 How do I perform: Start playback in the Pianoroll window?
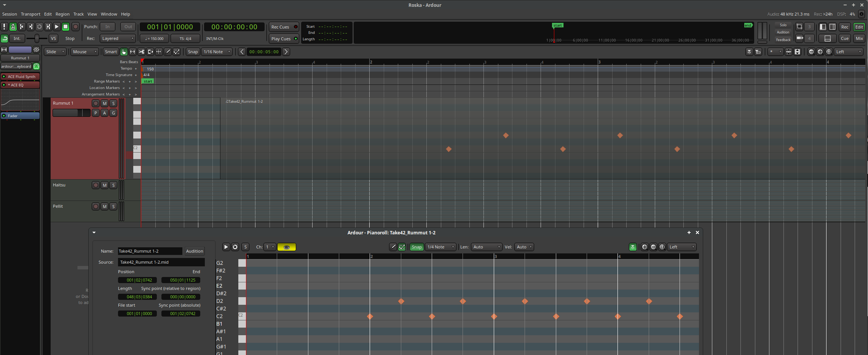coord(226,247)
